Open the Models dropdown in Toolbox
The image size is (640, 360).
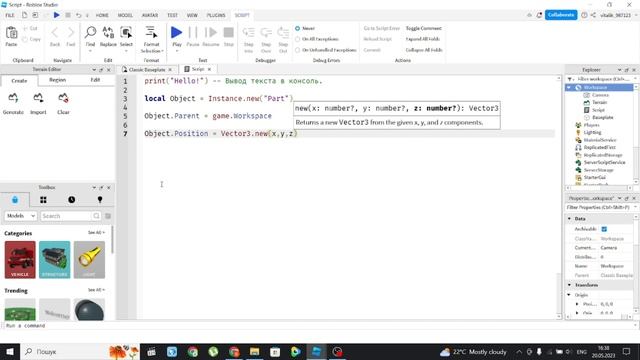20,216
